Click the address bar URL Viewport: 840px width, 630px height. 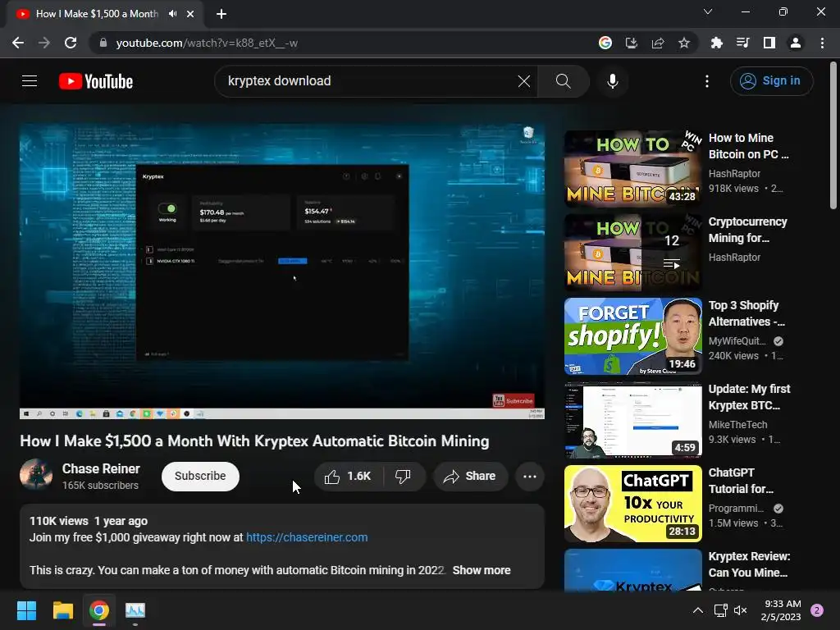[x=207, y=43]
